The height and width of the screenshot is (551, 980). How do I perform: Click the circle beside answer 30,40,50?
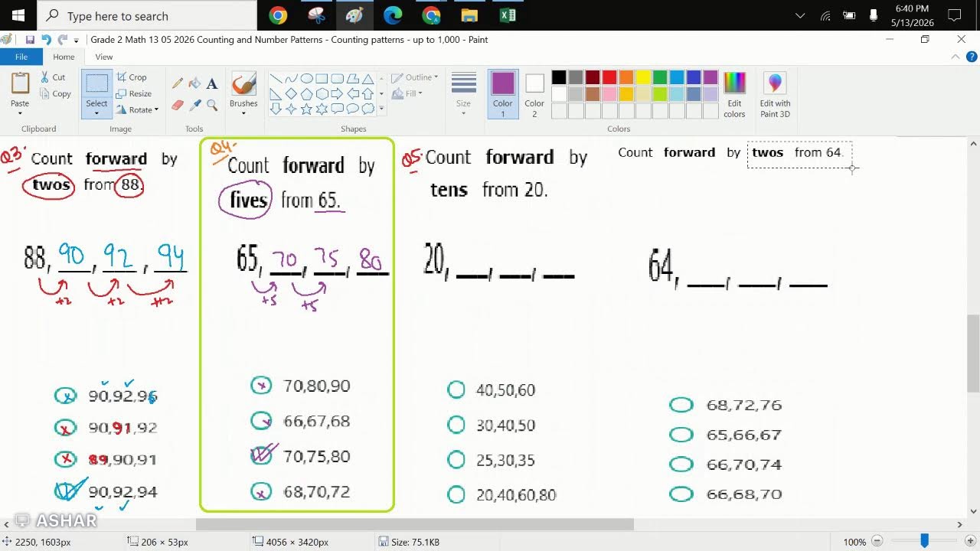456,425
